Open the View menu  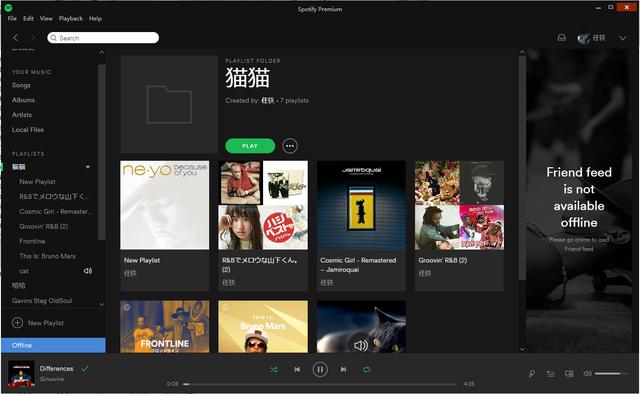(46, 18)
